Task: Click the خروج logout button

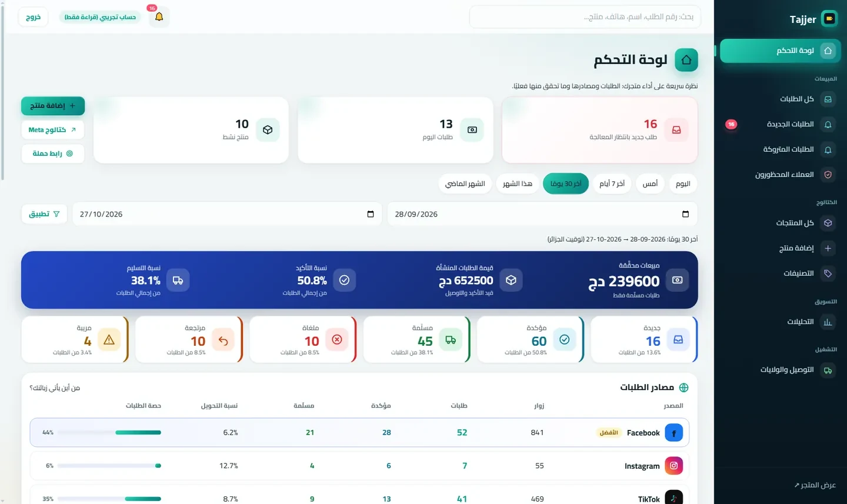Action: pos(34,17)
